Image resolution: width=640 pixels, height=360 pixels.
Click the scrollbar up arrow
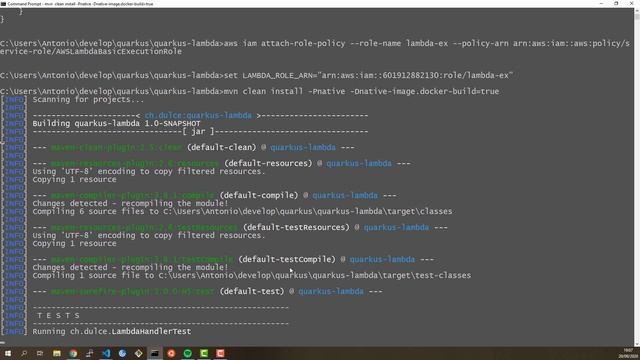637,11
